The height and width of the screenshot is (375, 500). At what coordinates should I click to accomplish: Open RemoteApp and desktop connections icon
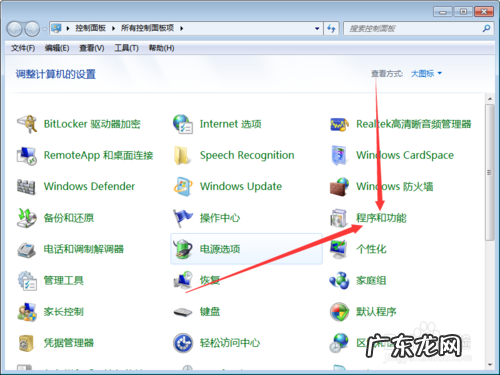pos(27,155)
